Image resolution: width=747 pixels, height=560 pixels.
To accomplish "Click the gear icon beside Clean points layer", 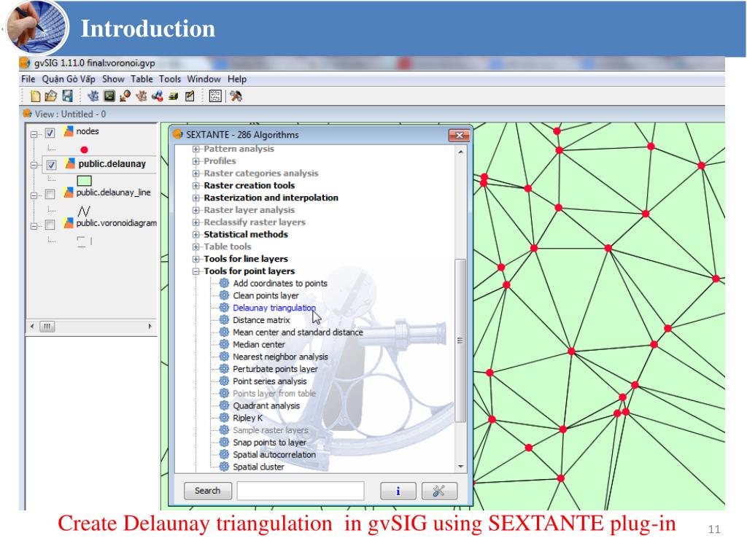I will (x=224, y=295).
